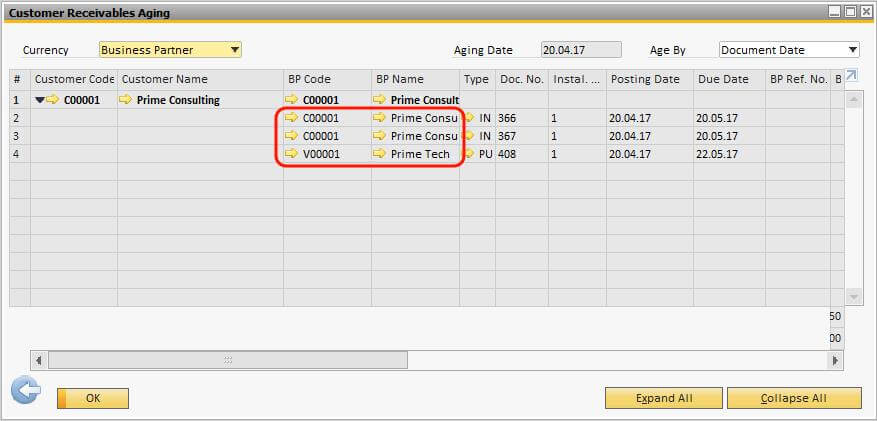Click Due Date cell 22.05.17
The height and width of the screenshot is (421, 877).
(x=729, y=154)
